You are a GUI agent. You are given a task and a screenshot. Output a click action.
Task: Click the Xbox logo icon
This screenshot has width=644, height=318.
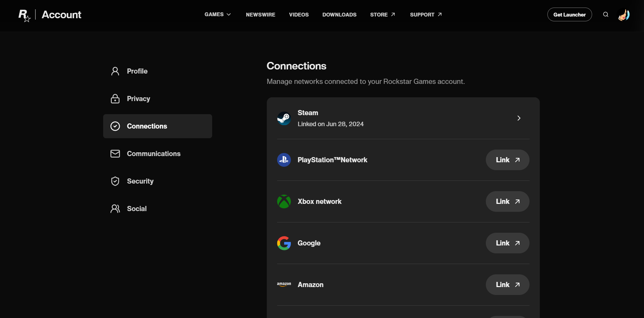(x=284, y=201)
